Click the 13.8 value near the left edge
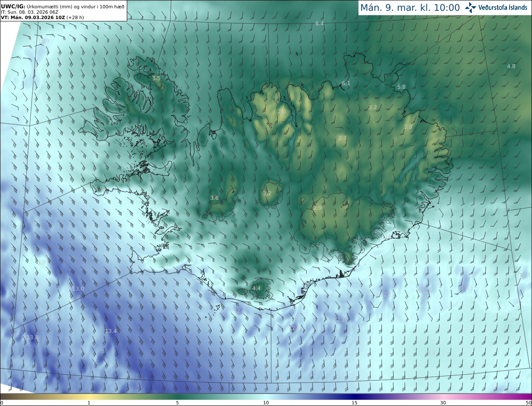Image resolution: width=532 pixels, height=406 pixels. [x=32, y=338]
